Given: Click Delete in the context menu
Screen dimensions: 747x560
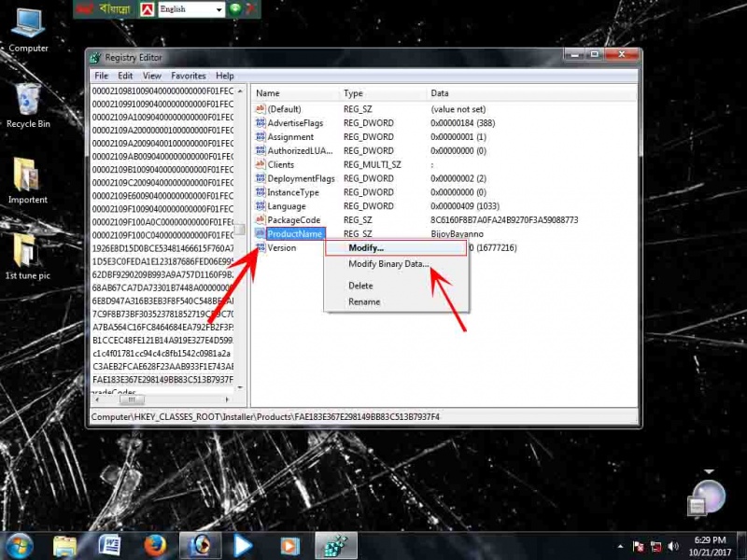Looking at the screenshot, I should (360, 286).
